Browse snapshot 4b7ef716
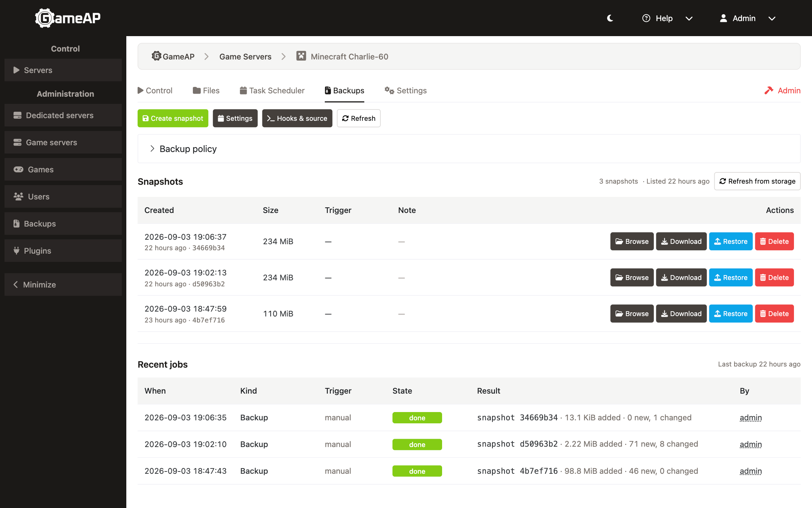The width and height of the screenshot is (812, 508). click(632, 313)
